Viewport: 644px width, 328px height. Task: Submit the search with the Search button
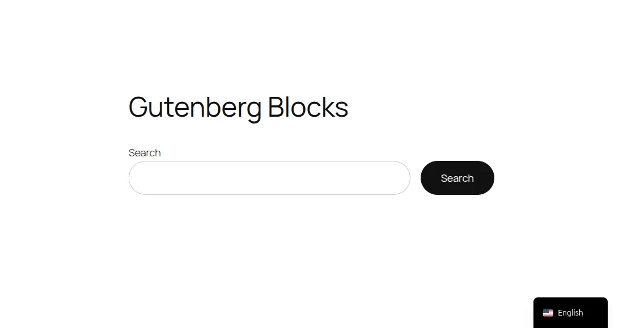click(457, 178)
